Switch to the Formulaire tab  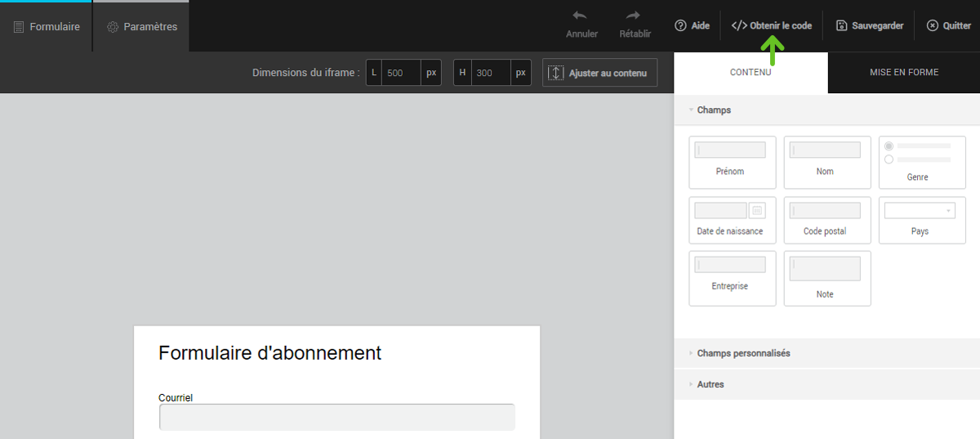pos(47,27)
